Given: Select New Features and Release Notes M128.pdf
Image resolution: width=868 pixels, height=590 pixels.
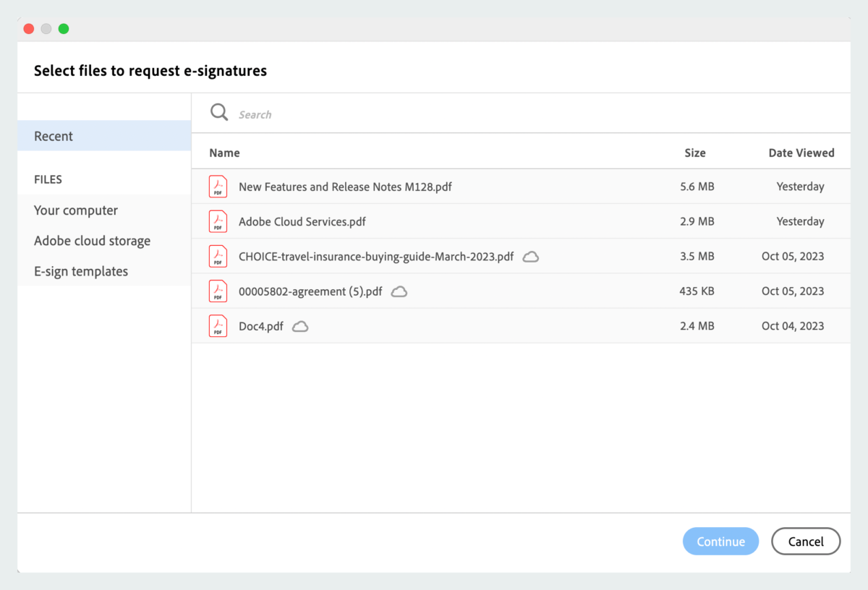Looking at the screenshot, I should tap(345, 187).
